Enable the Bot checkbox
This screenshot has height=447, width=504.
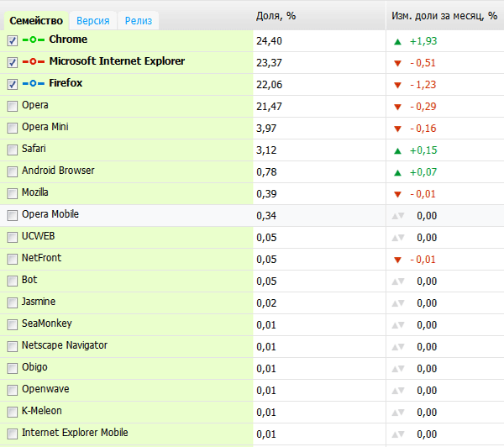point(13,281)
